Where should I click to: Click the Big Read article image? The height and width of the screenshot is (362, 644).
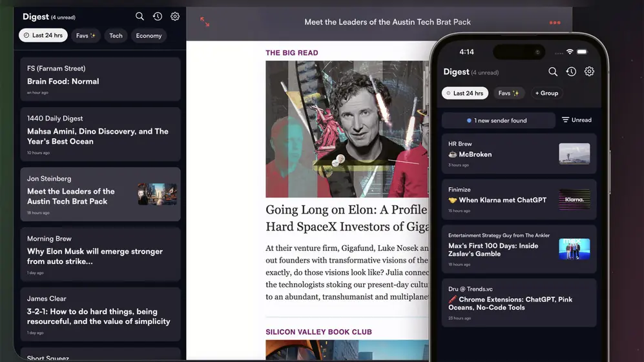[x=347, y=129]
